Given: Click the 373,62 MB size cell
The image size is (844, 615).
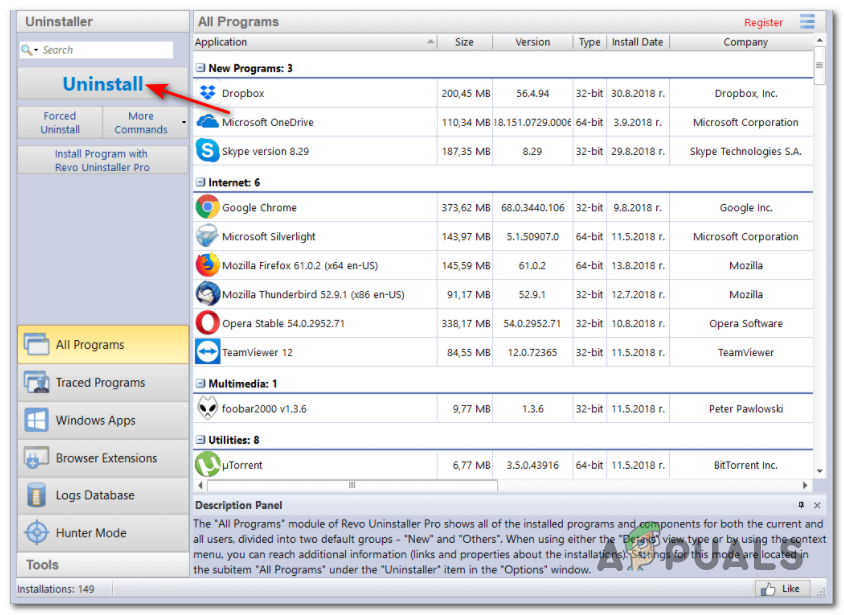Looking at the screenshot, I should pos(466,208).
